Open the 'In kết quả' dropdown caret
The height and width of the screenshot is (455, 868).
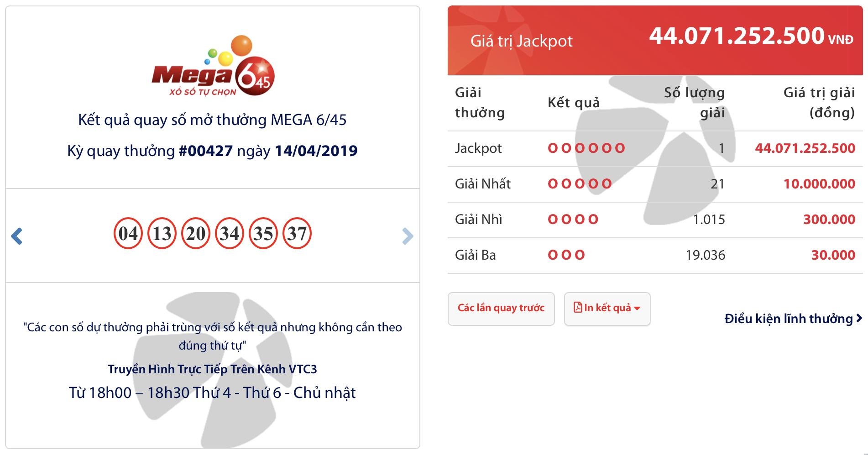coord(637,309)
